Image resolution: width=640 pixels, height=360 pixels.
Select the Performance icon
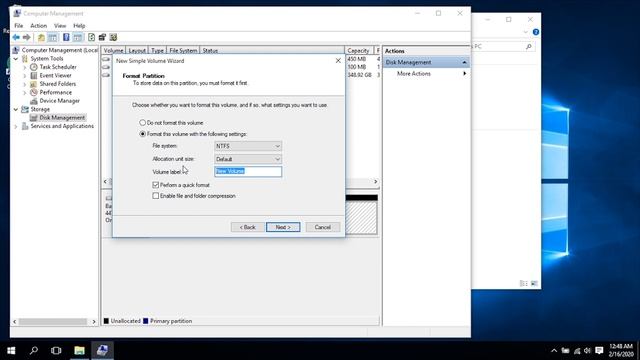click(34, 92)
